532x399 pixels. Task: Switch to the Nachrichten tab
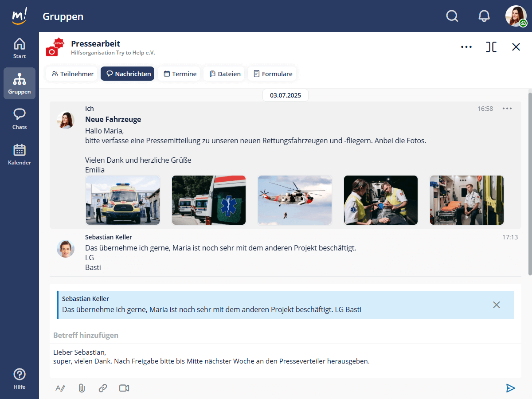(128, 74)
